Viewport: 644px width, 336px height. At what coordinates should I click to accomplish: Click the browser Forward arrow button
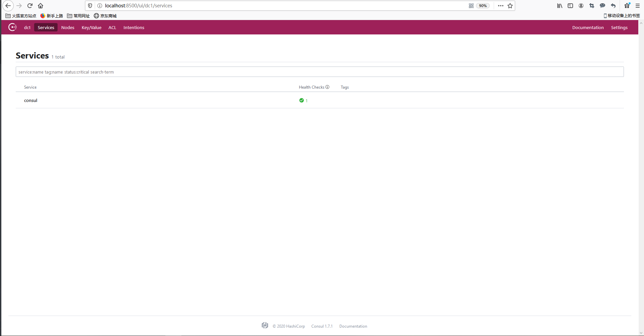coord(19,6)
